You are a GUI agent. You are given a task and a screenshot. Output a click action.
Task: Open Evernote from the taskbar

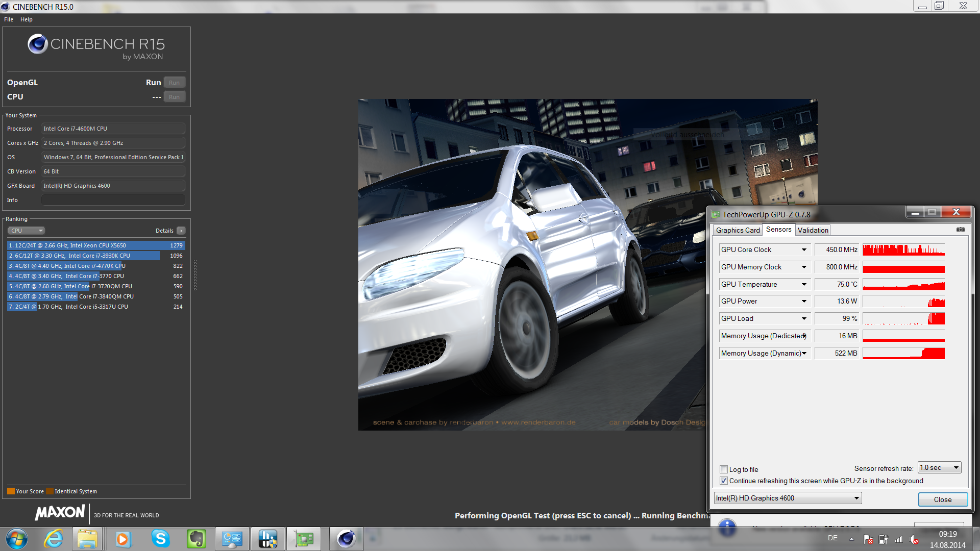[x=196, y=539]
